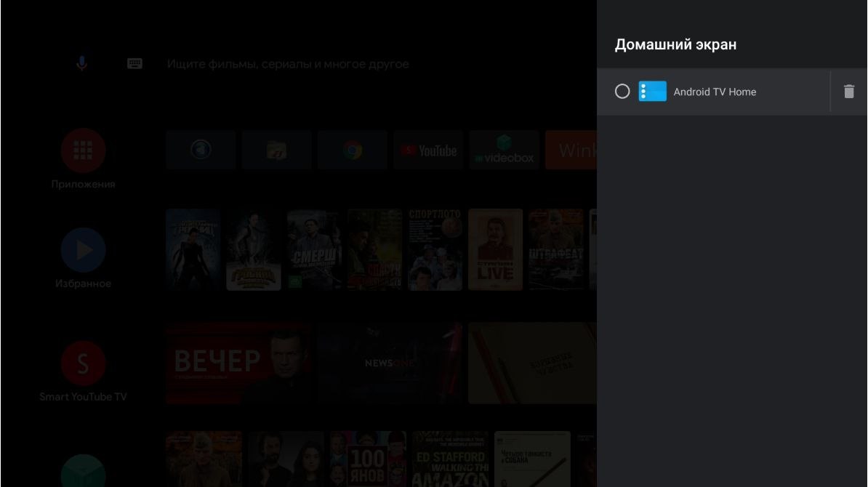Open the Lara Croft movie poster
868x487 pixels.
click(193, 249)
